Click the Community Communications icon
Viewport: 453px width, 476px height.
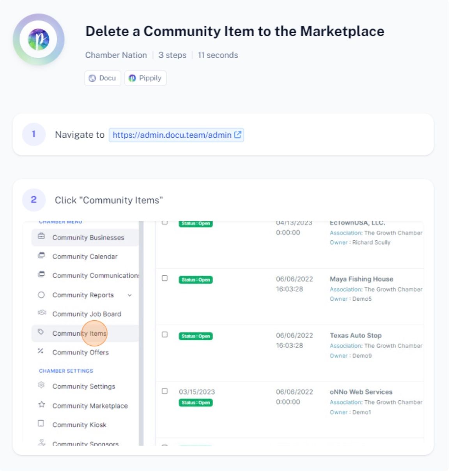click(x=41, y=275)
